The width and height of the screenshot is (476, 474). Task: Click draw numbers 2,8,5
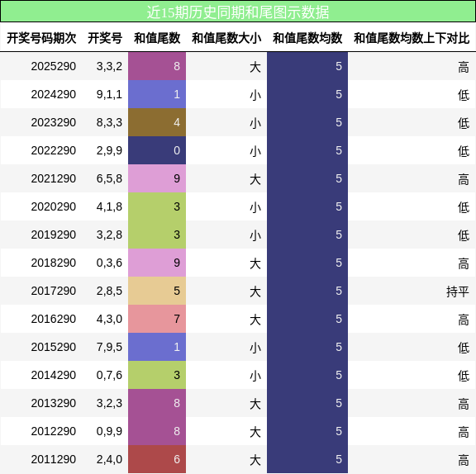(109, 291)
